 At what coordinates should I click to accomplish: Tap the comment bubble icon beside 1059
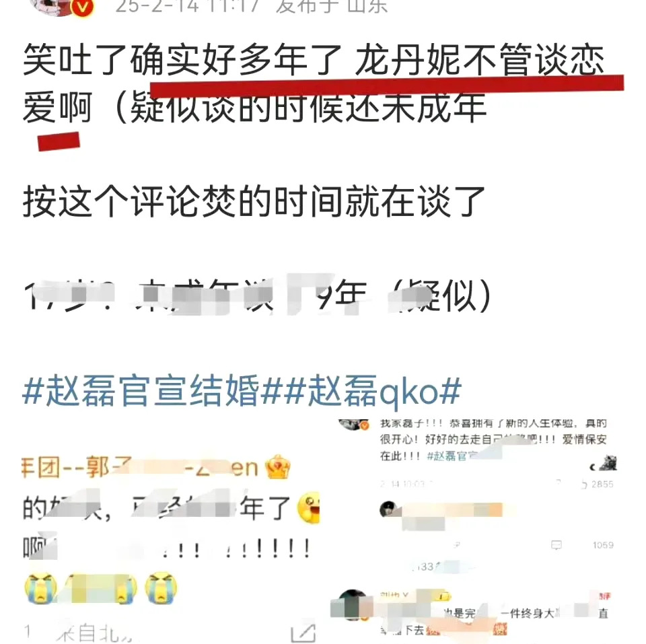[557, 545]
